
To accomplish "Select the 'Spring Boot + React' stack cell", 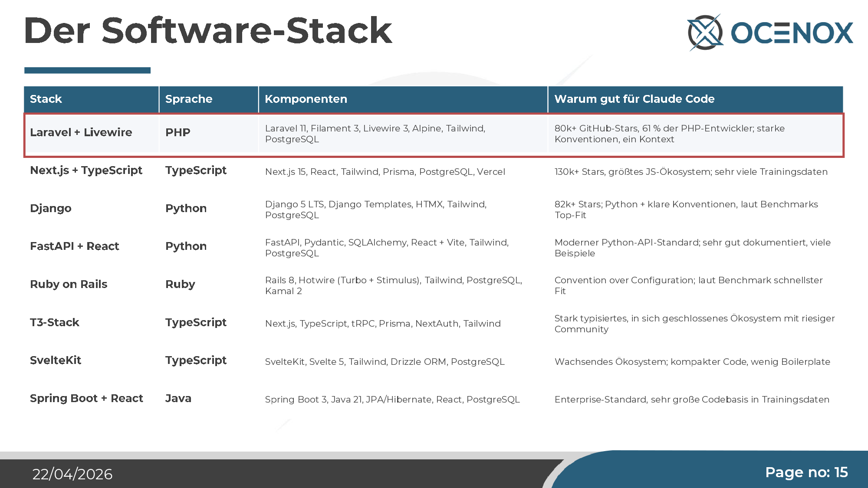I will pos(92,399).
